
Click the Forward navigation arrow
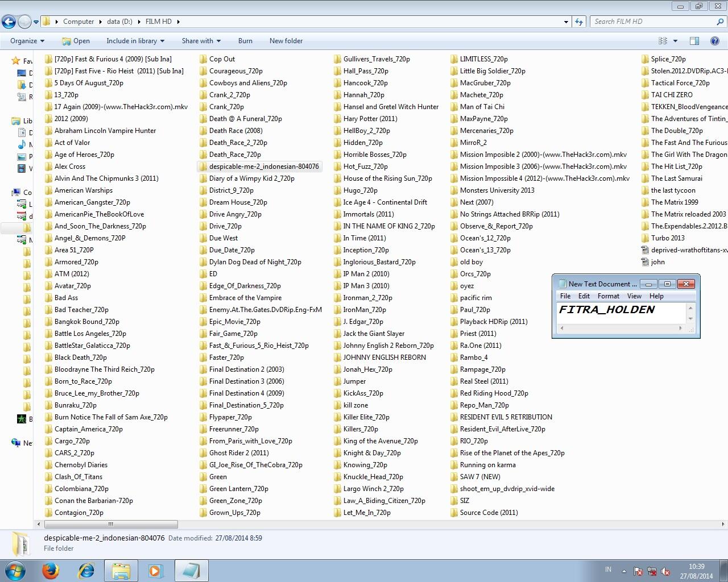click(x=24, y=22)
